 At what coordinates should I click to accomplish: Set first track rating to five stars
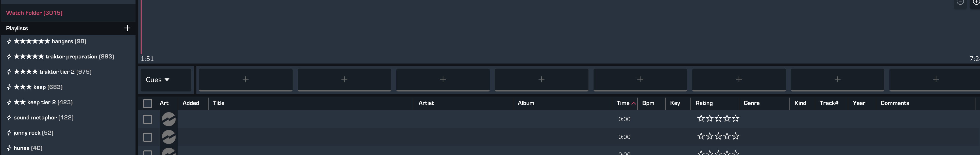(x=736, y=118)
